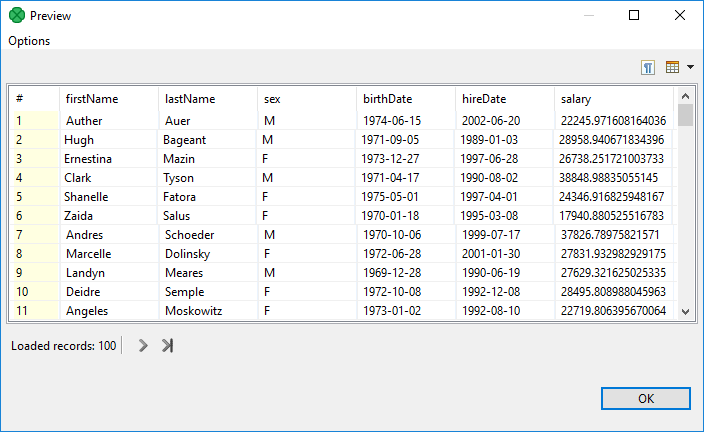Click the salary column header
This screenshot has width=704, height=432.
click(x=576, y=99)
